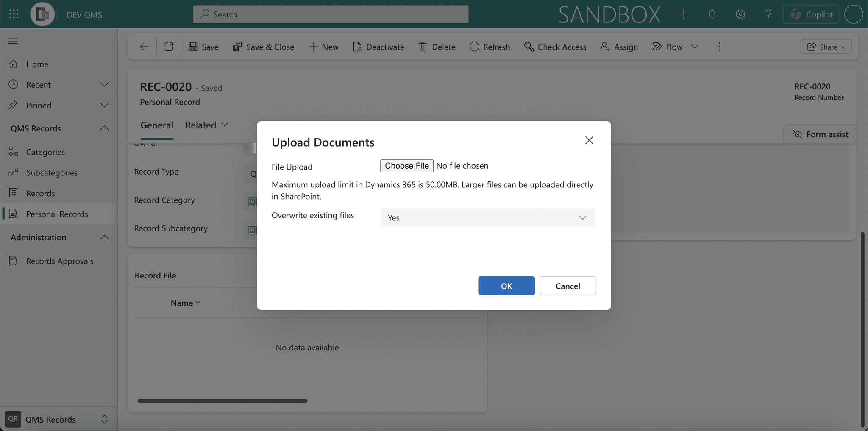Expand the Pinned list chevron
Image resolution: width=868 pixels, height=431 pixels.
tap(104, 105)
